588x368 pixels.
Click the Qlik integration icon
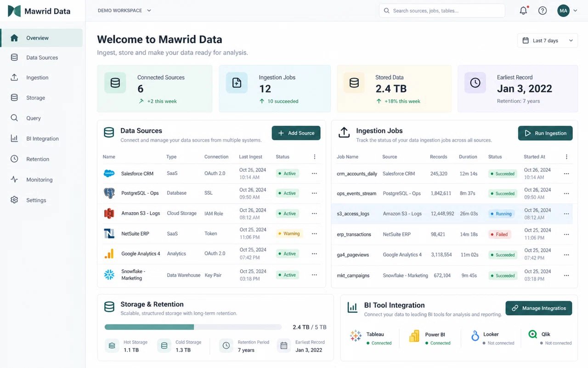pos(533,334)
